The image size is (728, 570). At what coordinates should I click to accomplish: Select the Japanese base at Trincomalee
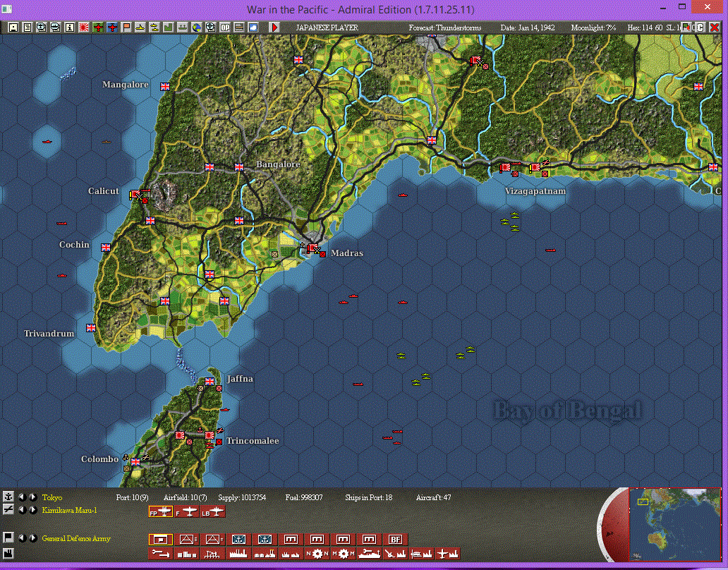pyautogui.click(x=210, y=435)
